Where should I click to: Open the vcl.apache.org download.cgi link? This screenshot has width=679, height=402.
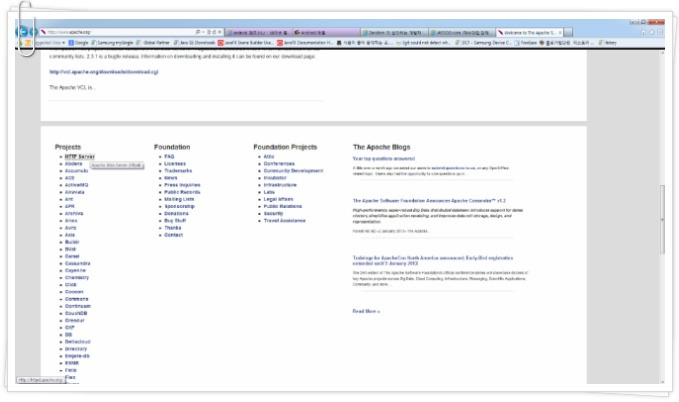[103, 72]
